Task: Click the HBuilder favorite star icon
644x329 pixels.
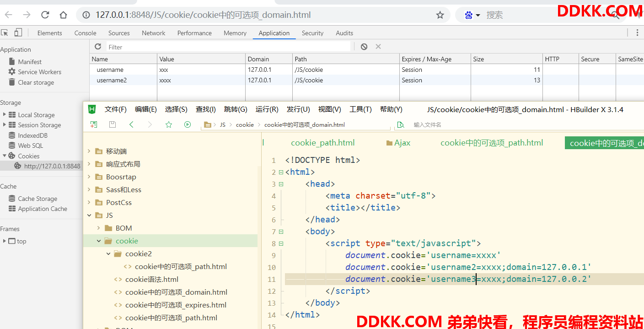Action: (x=169, y=124)
